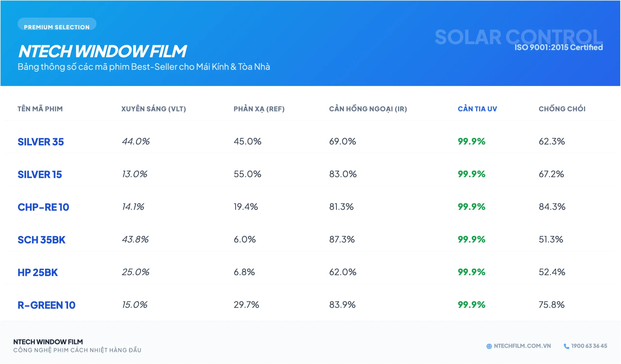
Task: Click the phone icon near 1900 63 36 45
Action: pyautogui.click(x=566, y=346)
